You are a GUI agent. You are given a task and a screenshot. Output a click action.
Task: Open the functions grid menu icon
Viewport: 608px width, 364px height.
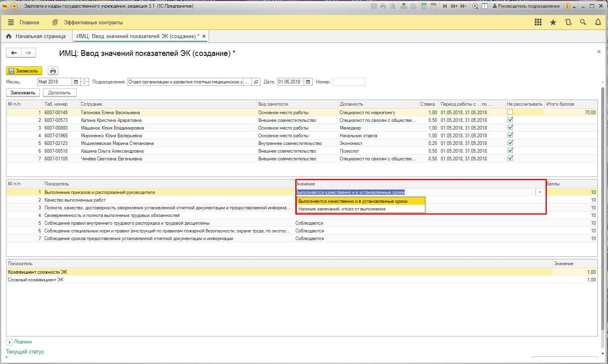pos(538,23)
